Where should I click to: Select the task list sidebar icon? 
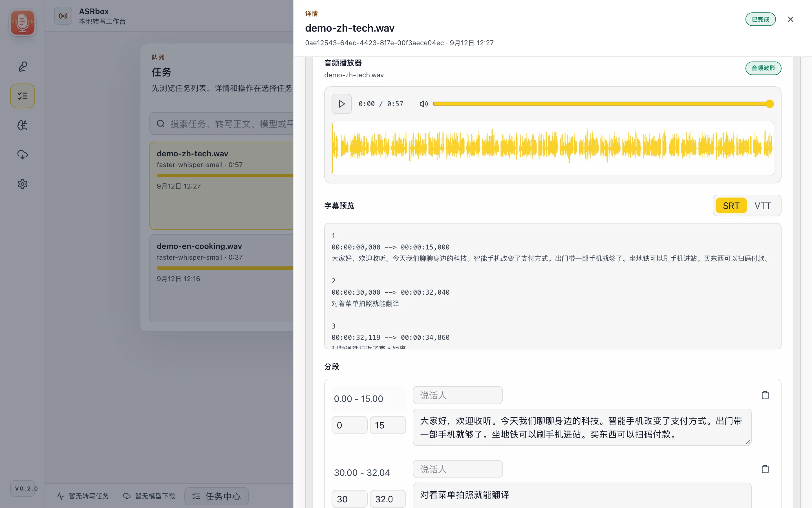pyautogui.click(x=23, y=96)
